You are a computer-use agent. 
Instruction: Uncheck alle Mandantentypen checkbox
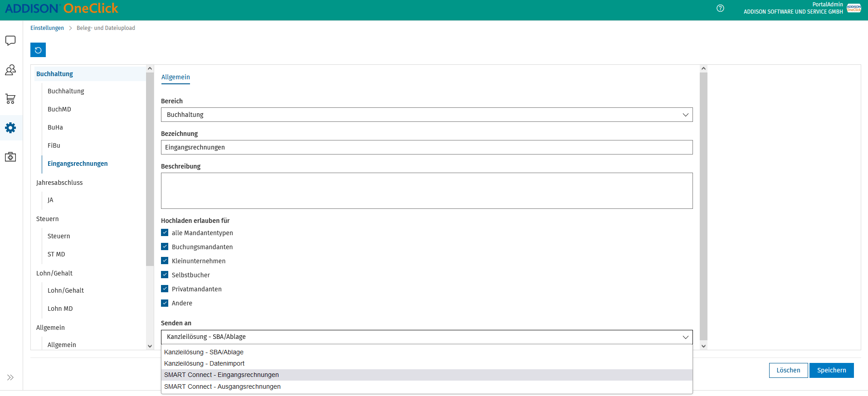click(165, 232)
